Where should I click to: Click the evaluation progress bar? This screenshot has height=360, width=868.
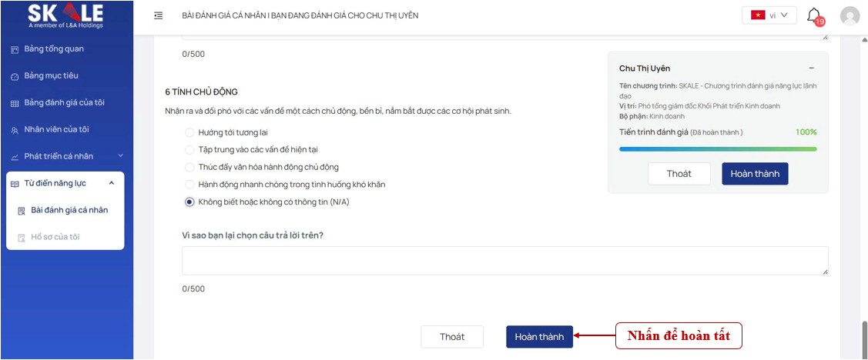(718, 148)
